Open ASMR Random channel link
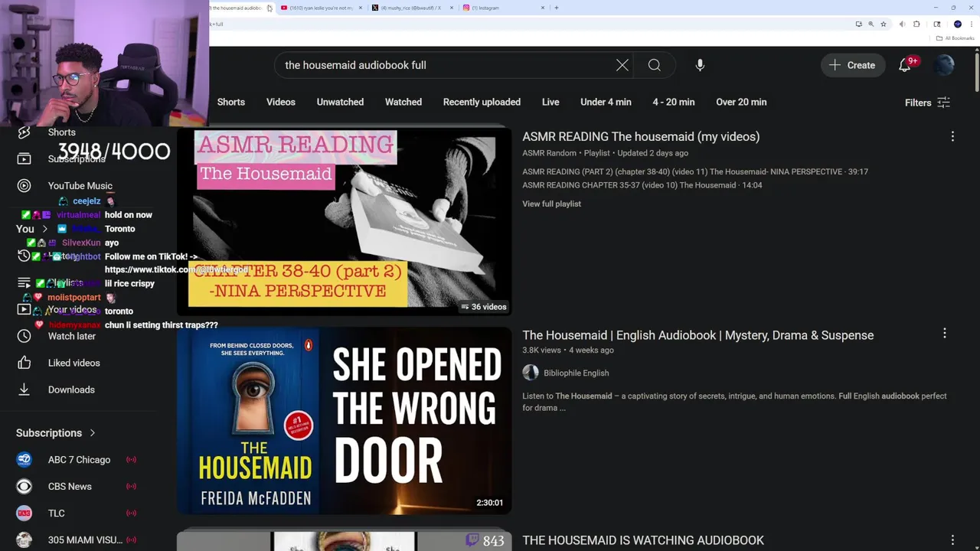This screenshot has height=551, width=980. [549, 153]
